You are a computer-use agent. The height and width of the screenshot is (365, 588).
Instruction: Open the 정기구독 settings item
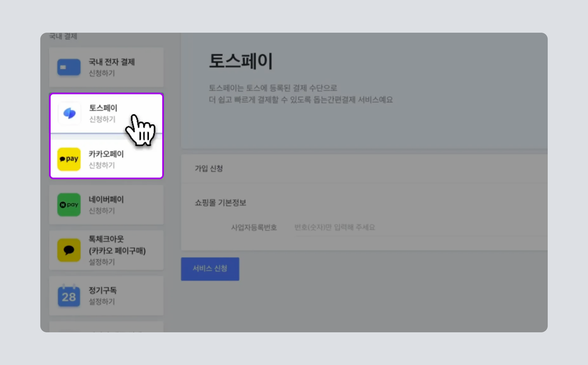(106, 296)
